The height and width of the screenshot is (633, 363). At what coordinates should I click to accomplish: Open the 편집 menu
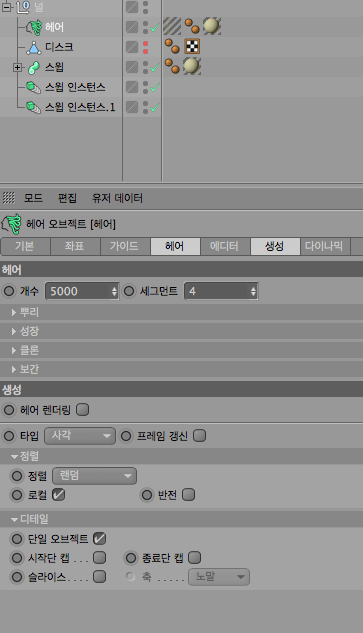tap(67, 198)
